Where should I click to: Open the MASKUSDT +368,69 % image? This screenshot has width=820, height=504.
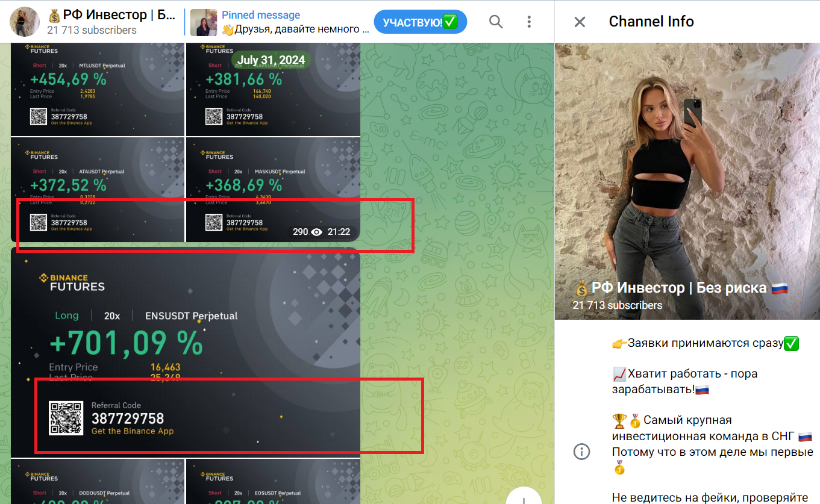coord(273,190)
